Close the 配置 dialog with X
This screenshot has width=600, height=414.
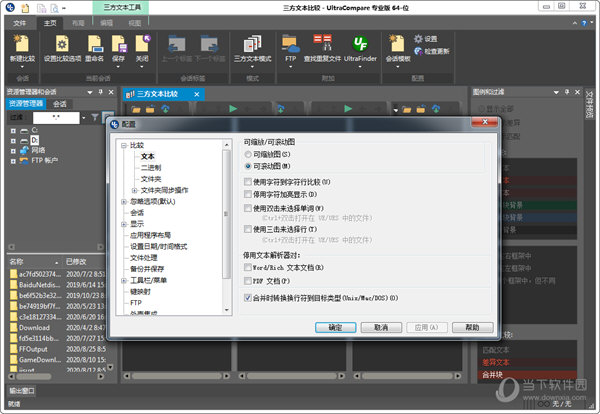click(485, 122)
